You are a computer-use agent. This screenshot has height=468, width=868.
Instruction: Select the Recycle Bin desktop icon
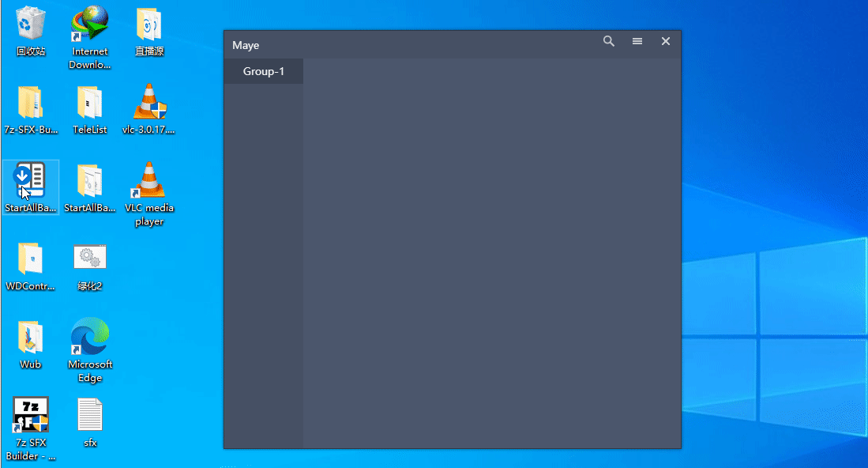click(31, 32)
